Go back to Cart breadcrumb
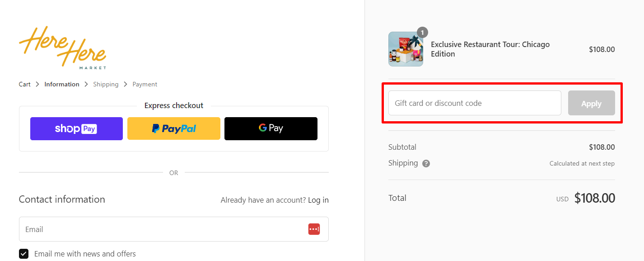The width and height of the screenshot is (644, 261). (x=25, y=84)
